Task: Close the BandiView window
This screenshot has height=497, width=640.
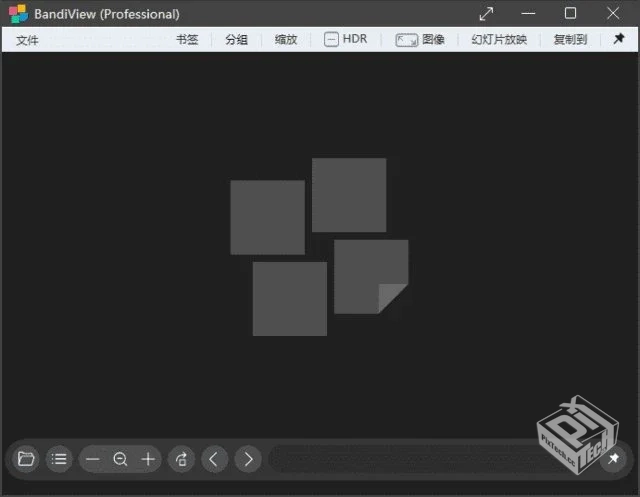Action: click(x=613, y=13)
